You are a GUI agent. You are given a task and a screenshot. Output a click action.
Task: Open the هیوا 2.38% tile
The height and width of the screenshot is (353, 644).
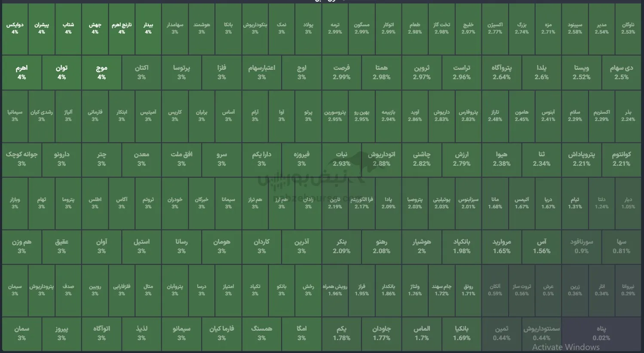point(501,159)
